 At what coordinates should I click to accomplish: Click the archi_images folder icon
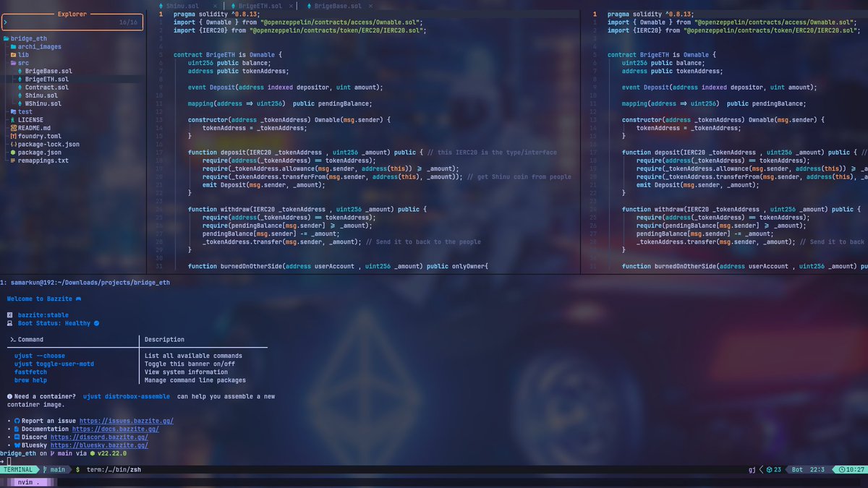(x=13, y=47)
